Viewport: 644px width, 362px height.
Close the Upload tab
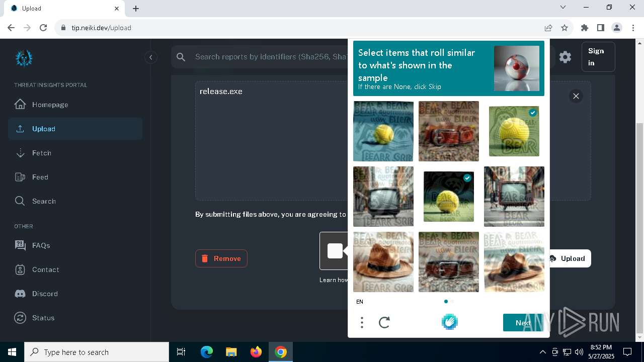click(x=117, y=9)
